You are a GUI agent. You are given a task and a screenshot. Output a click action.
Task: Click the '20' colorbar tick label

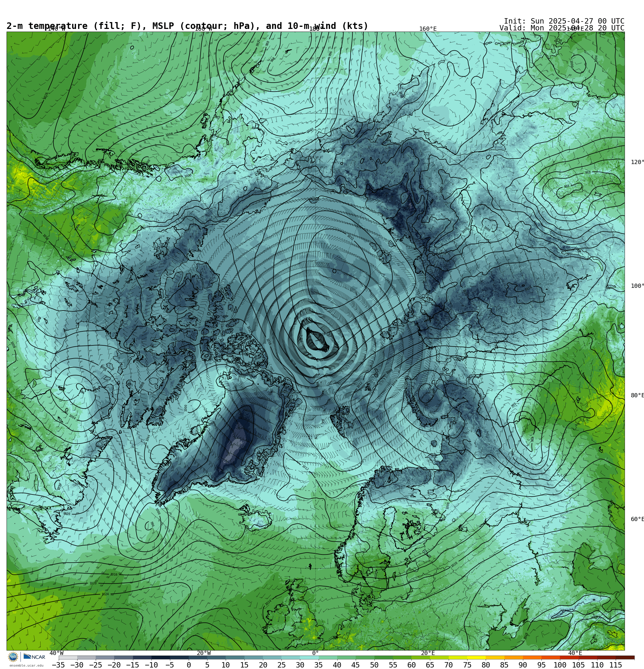(263, 665)
